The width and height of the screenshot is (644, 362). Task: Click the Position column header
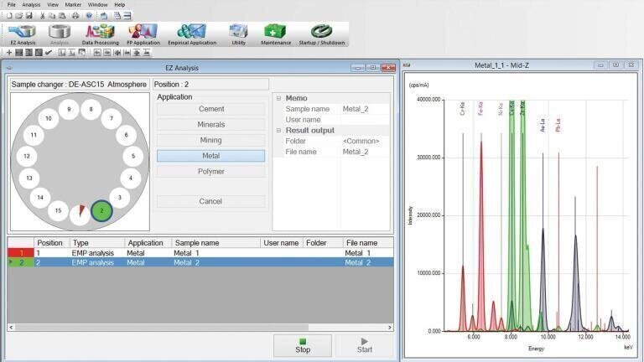tap(52, 243)
